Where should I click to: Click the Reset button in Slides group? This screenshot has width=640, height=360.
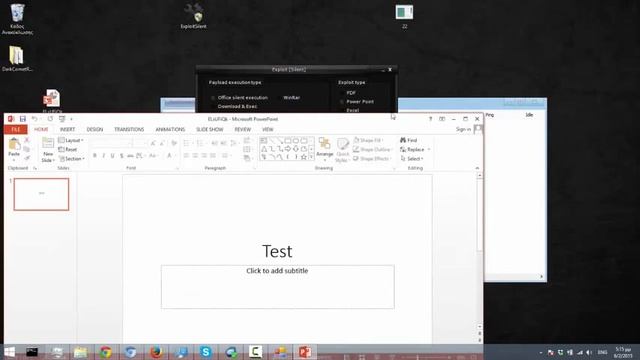pos(68,149)
